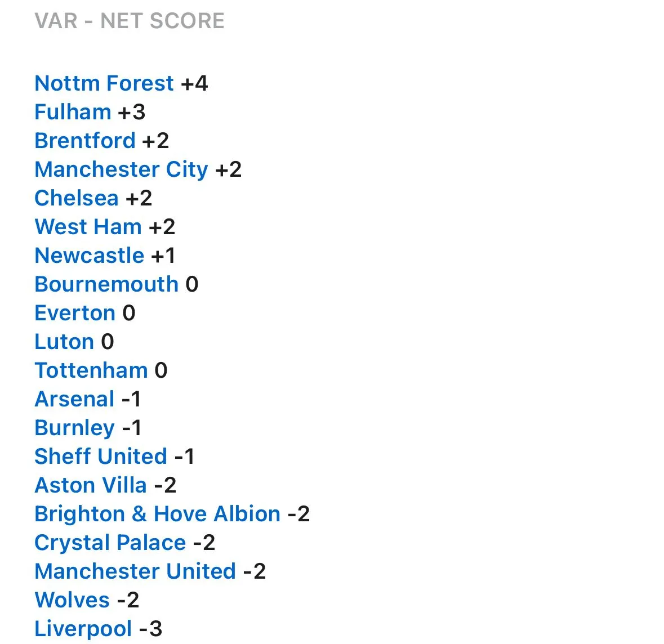Image resolution: width=664 pixels, height=644 pixels.
Task: Select the Luton link
Action: pyautogui.click(x=64, y=342)
